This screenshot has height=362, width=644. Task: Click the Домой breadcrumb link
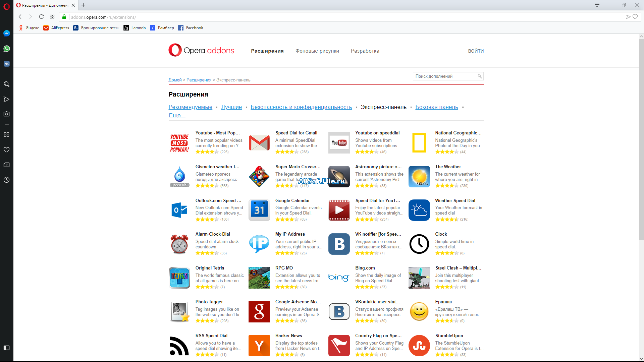point(175,80)
